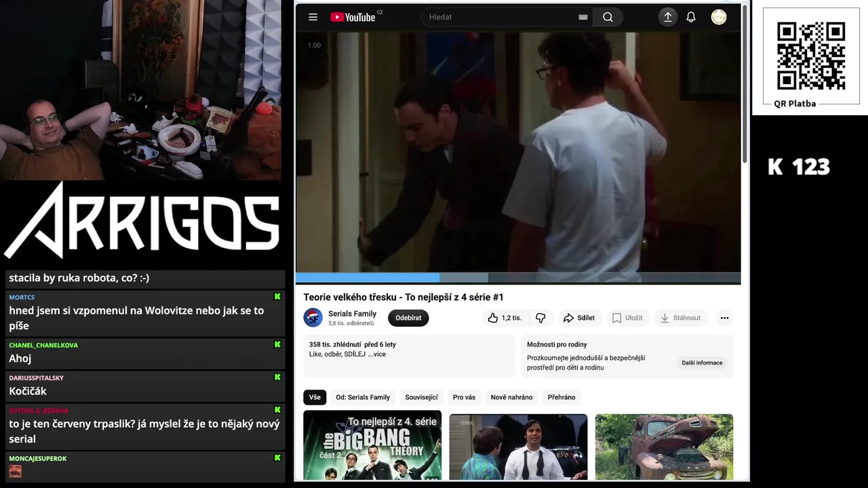Open the rusty old truck thumbnail
This screenshot has height=488, width=868.
(x=664, y=447)
